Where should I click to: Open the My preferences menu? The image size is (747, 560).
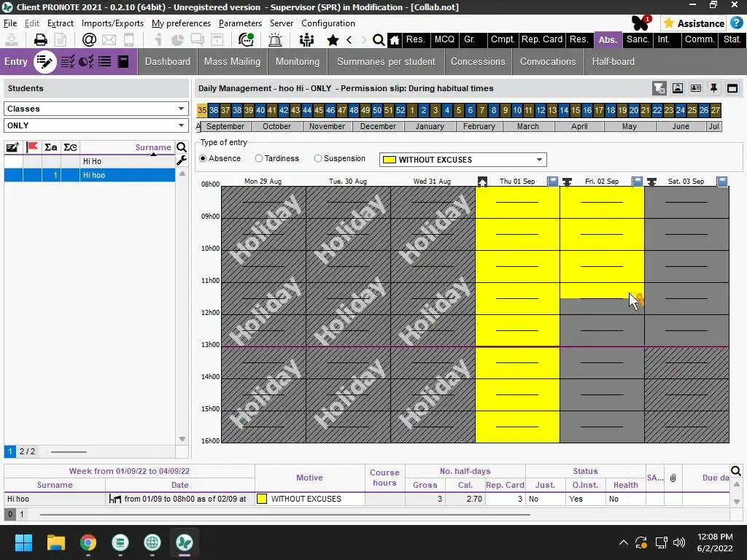coord(181,23)
